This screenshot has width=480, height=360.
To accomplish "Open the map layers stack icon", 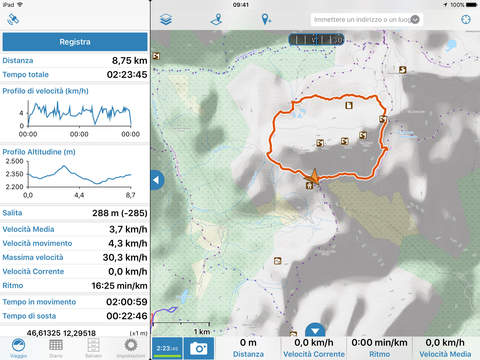I will pos(166,19).
